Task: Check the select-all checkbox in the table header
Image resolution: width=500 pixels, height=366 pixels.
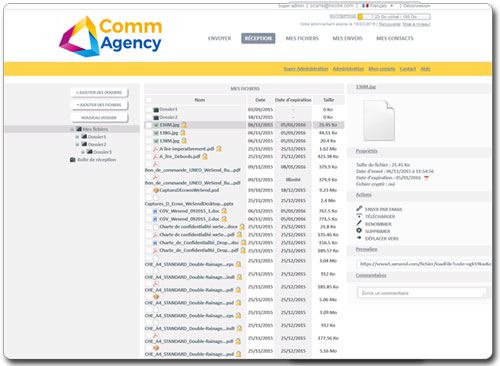Action: click(149, 100)
